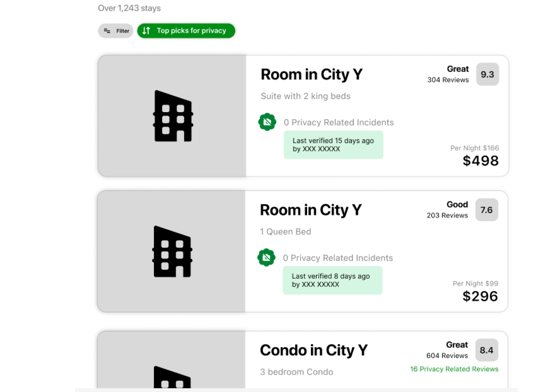
Task: Click the sort arrows icon
Action: click(146, 31)
